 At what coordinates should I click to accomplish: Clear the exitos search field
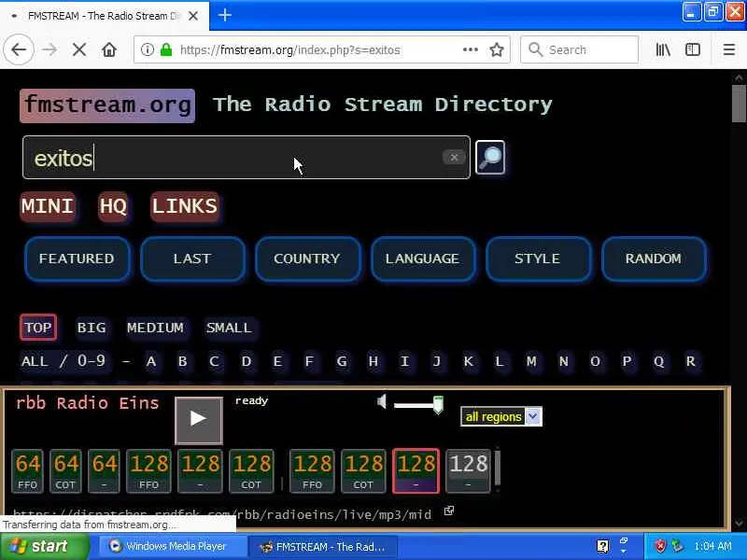(x=454, y=157)
